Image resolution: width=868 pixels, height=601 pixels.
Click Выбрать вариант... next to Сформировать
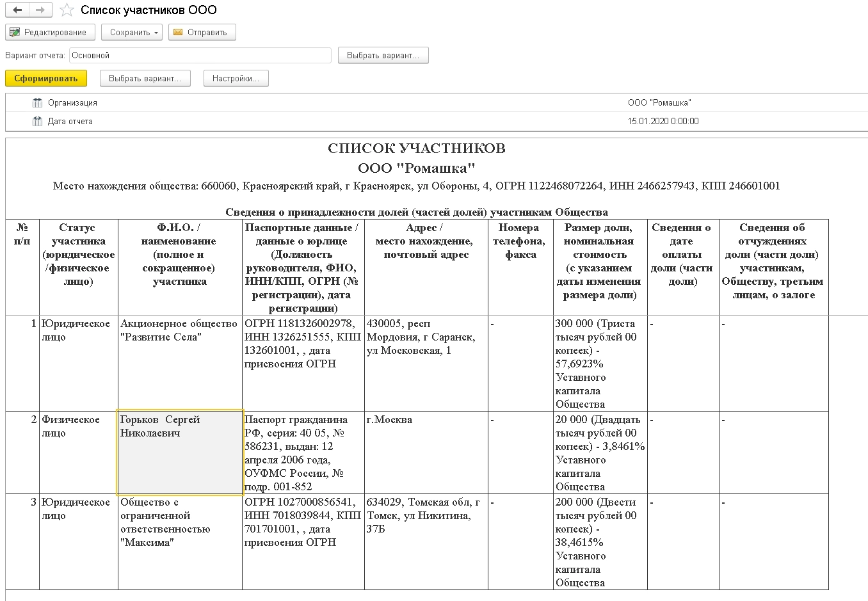pyautogui.click(x=145, y=79)
